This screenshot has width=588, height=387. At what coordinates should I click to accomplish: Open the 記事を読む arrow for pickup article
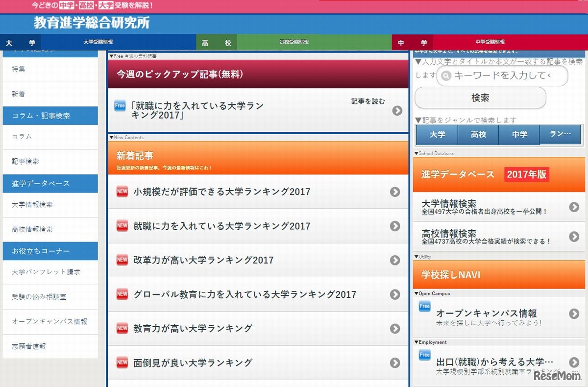tap(397, 111)
